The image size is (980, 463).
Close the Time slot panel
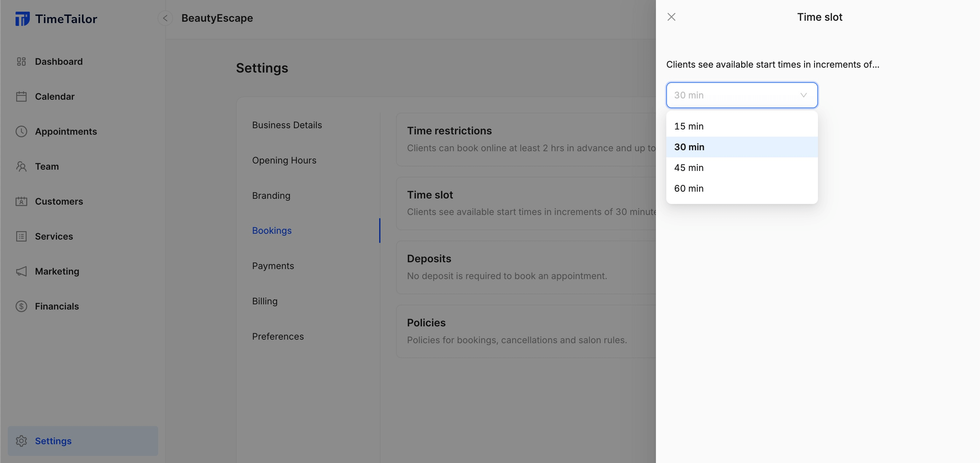(x=671, y=17)
